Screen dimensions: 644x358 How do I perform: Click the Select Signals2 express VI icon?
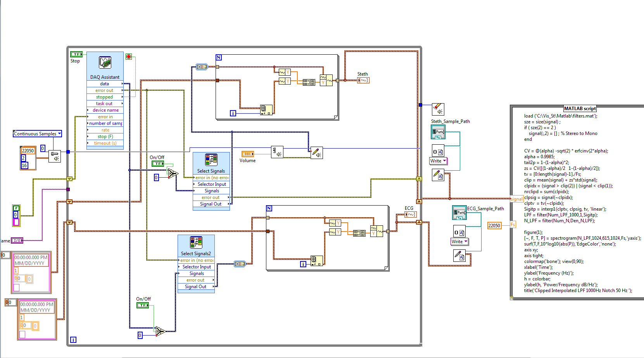point(196,242)
